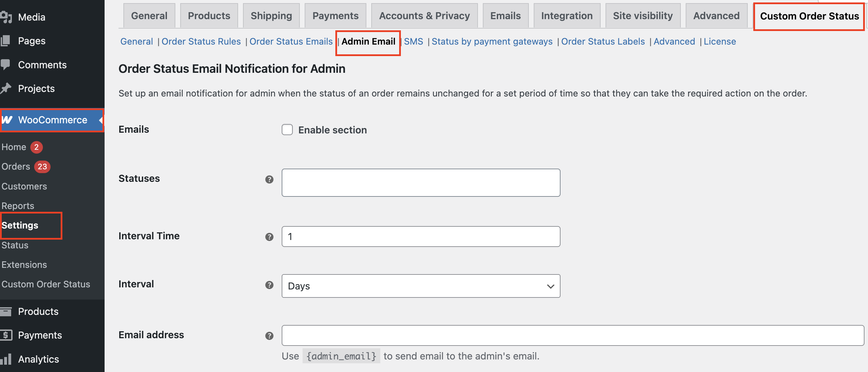Go to Order Status Labels section
The image size is (868, 372).
[x=603, y=41]
